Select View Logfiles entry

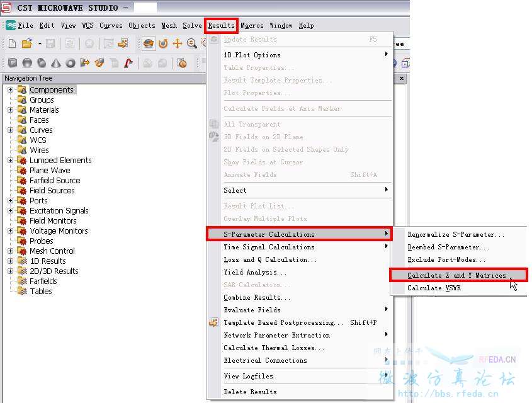tap(300, 376)
